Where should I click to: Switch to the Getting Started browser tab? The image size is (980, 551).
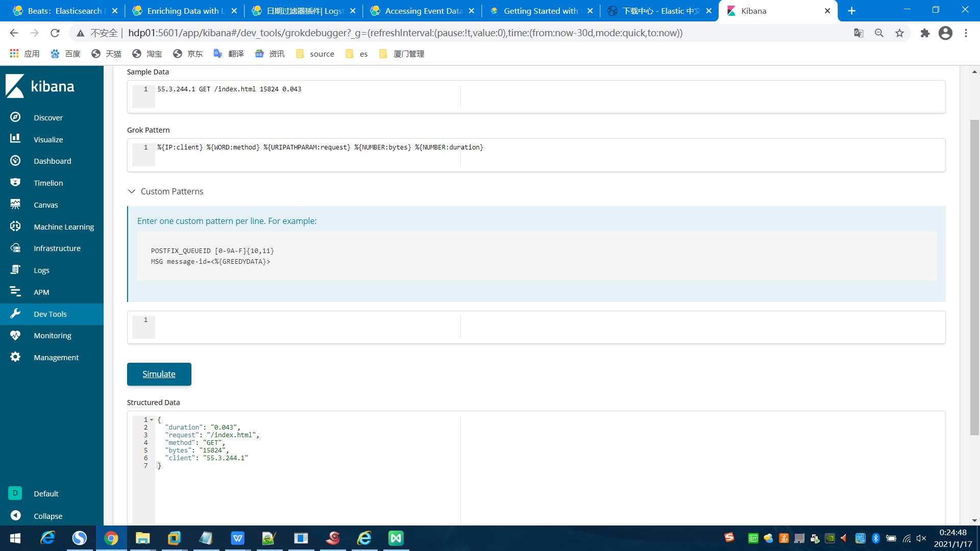pyautogui.click(x=540, y=11)
